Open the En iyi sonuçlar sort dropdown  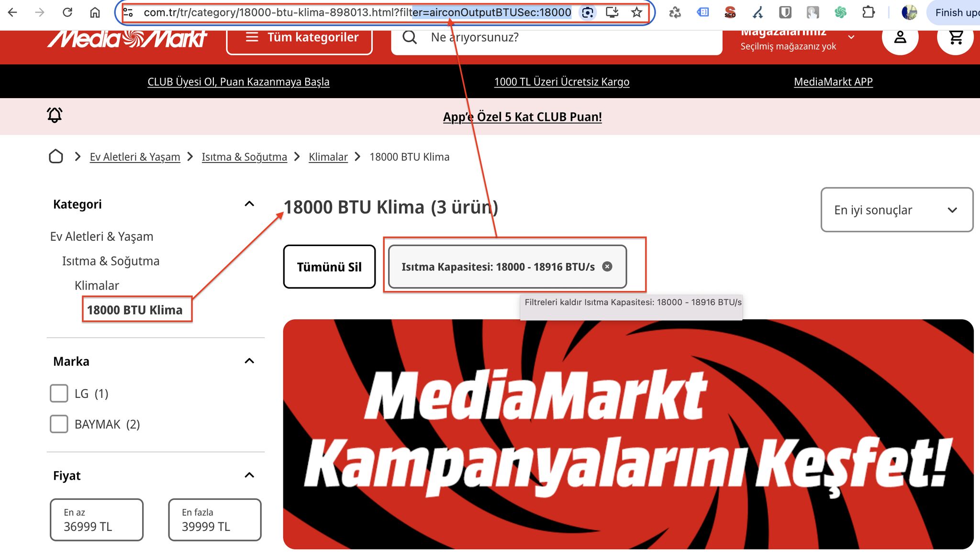pos(896,210)
